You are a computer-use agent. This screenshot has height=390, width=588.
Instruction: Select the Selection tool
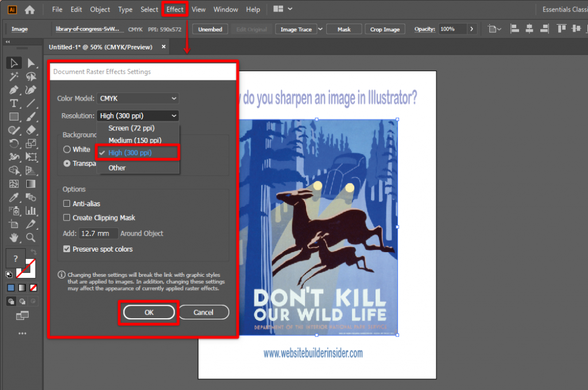(x=13, y=62)
